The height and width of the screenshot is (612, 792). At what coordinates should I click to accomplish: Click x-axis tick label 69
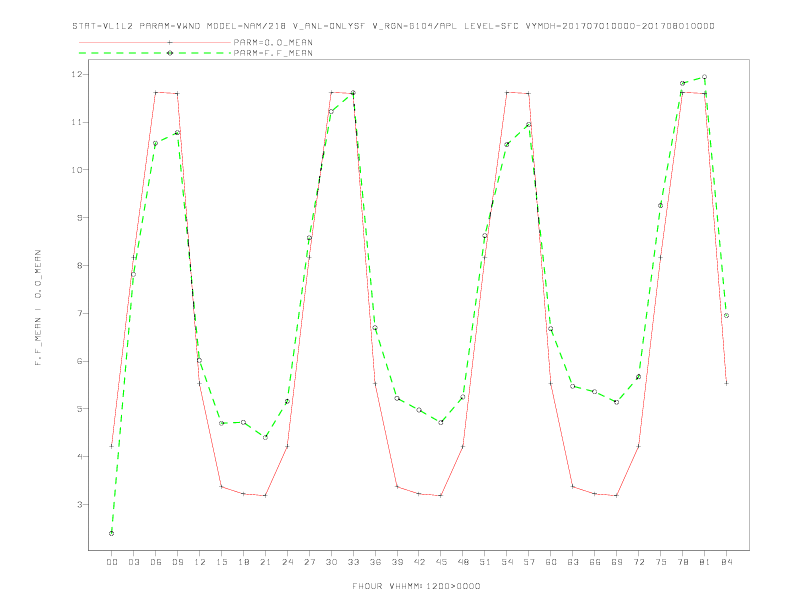(x=617, y=562)
